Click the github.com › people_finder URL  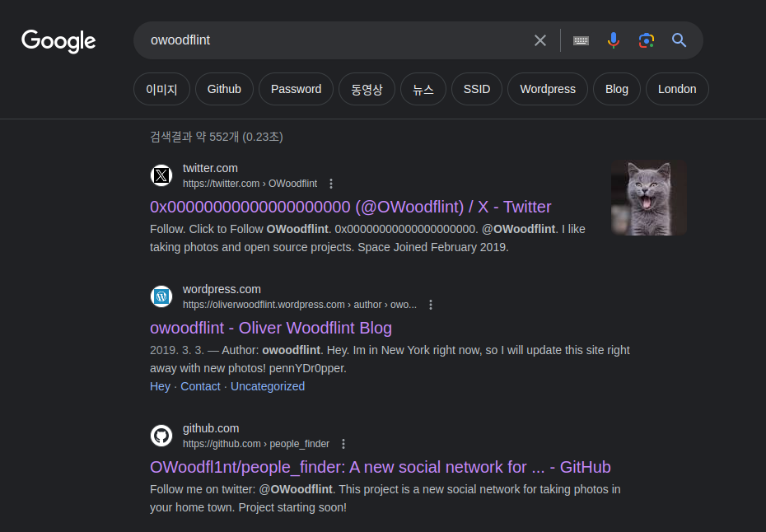point(256,444)
